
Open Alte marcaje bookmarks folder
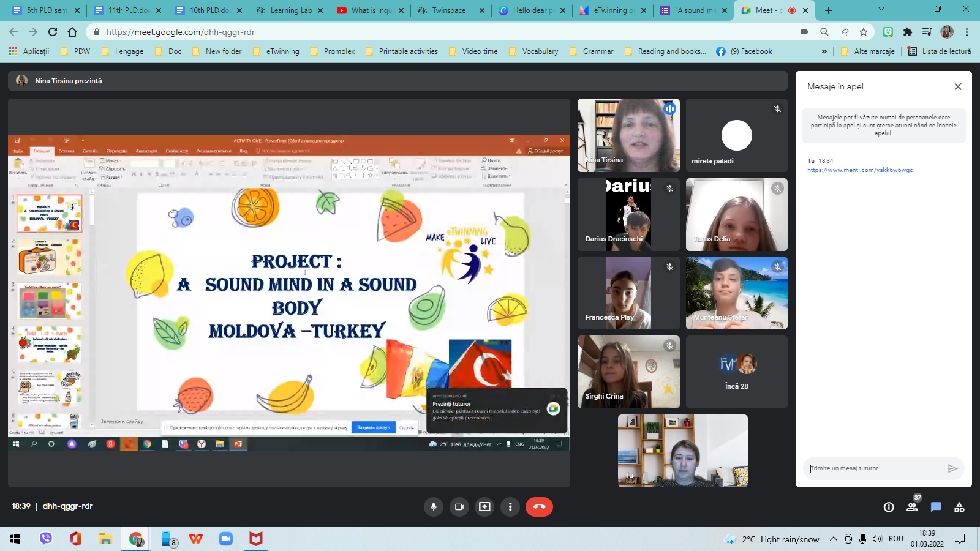pyautogui.click(x=868, y=51)
